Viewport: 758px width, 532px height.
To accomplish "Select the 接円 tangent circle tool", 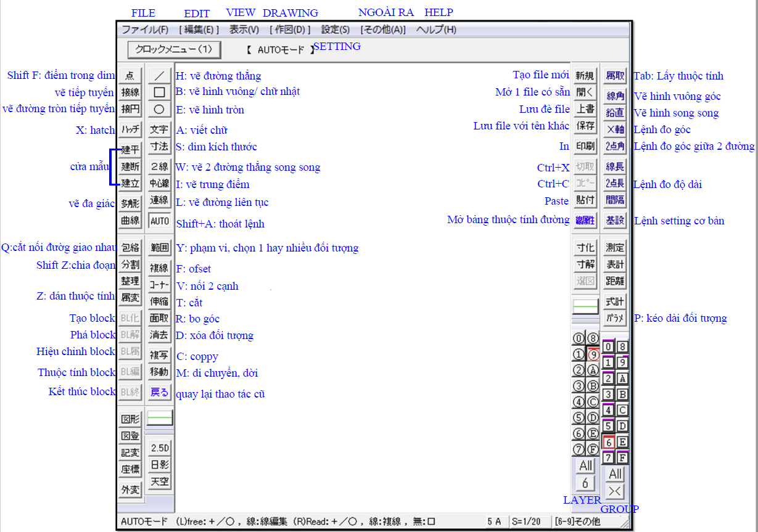I will [x=130, y=109].
